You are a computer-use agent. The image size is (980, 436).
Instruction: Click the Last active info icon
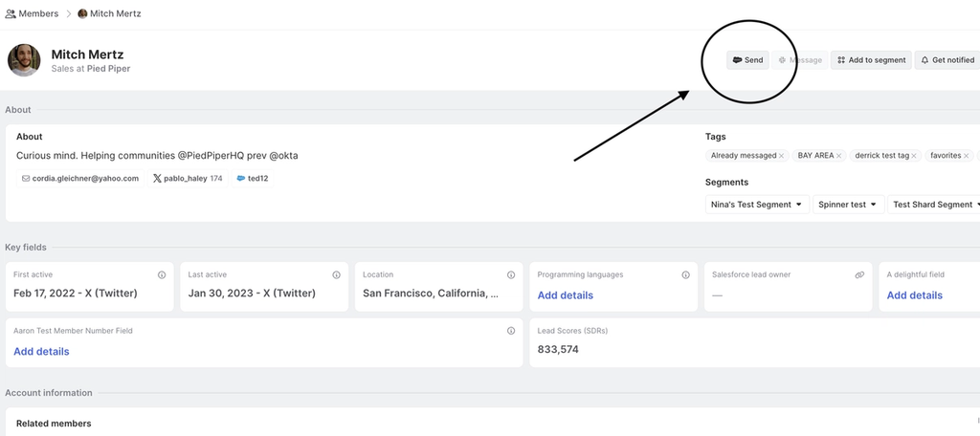[336, 275]
